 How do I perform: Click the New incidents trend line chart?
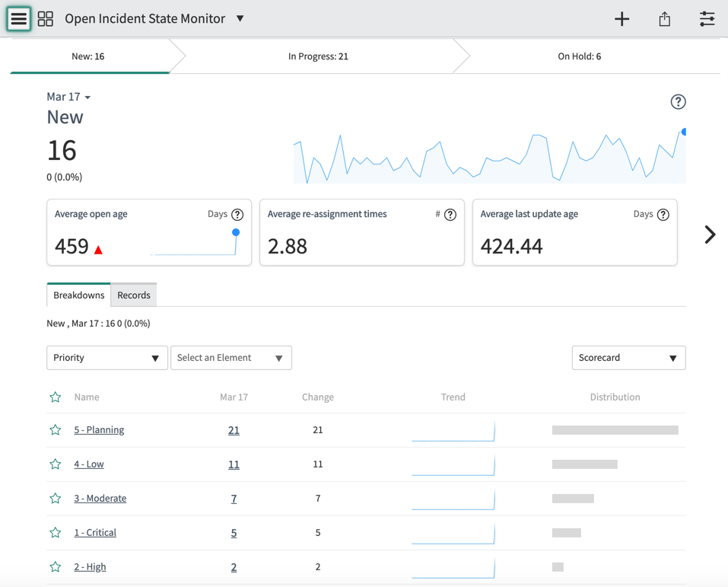489,156
